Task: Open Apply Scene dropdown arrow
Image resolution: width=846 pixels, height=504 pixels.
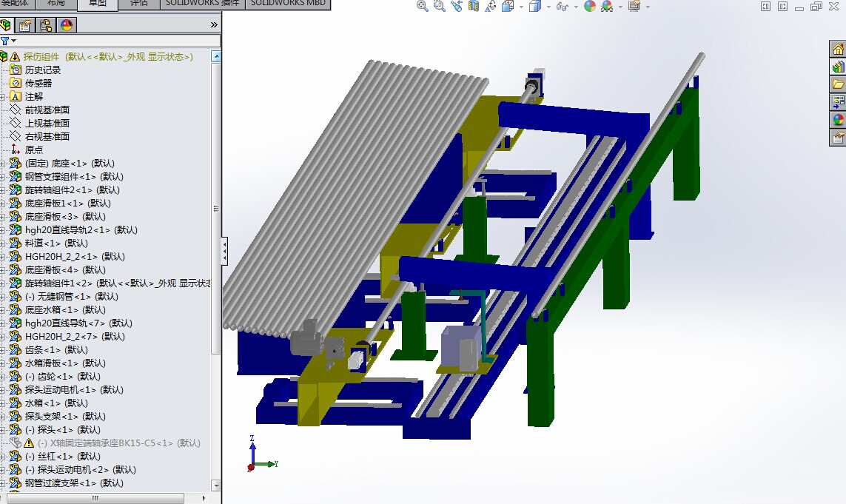Action: (620, 7)
